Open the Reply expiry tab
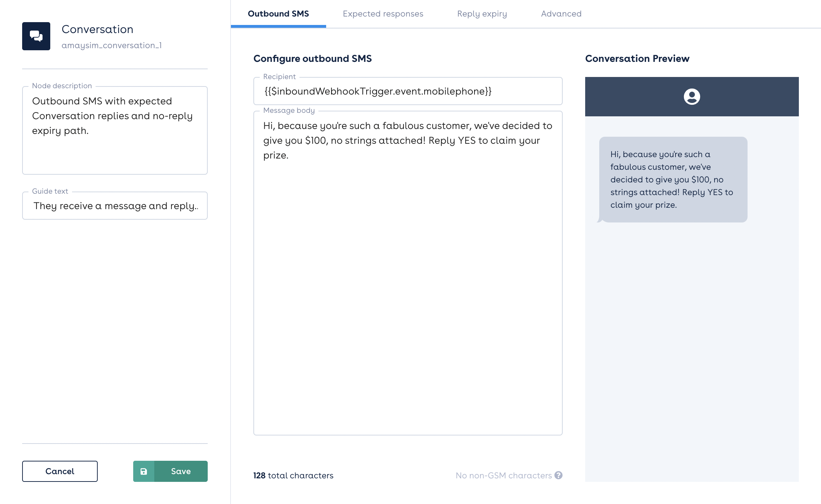 click(482, 14)
